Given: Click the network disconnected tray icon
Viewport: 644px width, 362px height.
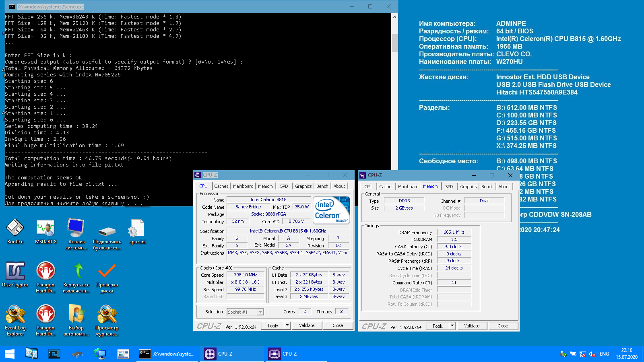Looking at the screenshot, I should click(x=582, y=354).
